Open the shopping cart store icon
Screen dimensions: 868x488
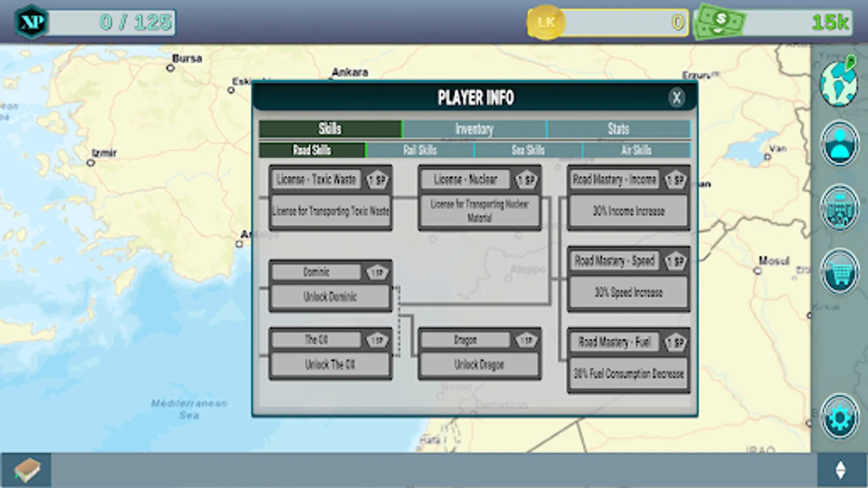839,272
